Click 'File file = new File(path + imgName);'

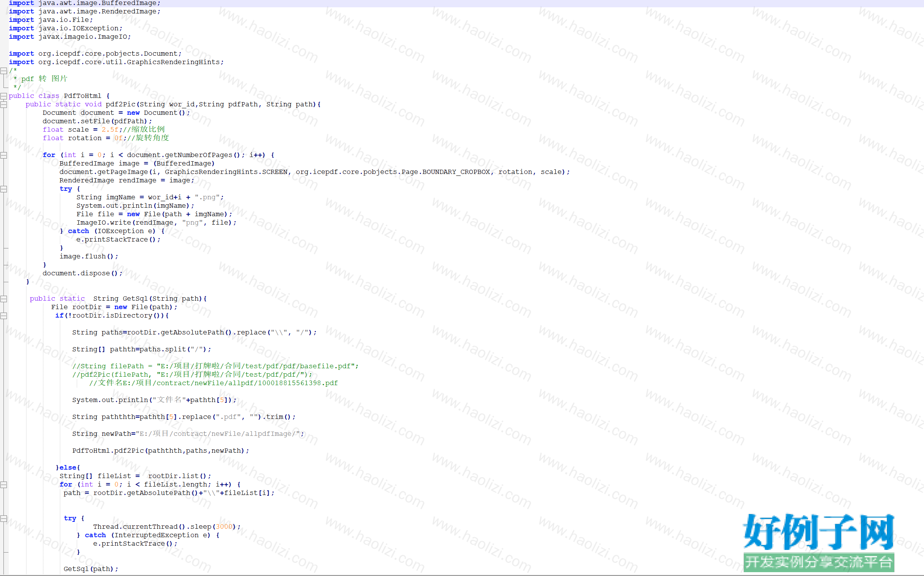[x=154, y=214]
